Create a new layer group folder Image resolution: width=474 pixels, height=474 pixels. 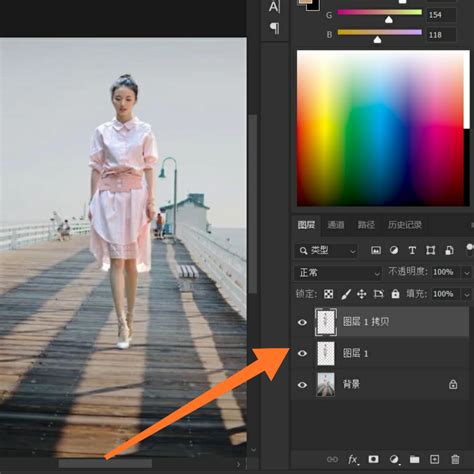pyautogui.click(x=414, y=459)
